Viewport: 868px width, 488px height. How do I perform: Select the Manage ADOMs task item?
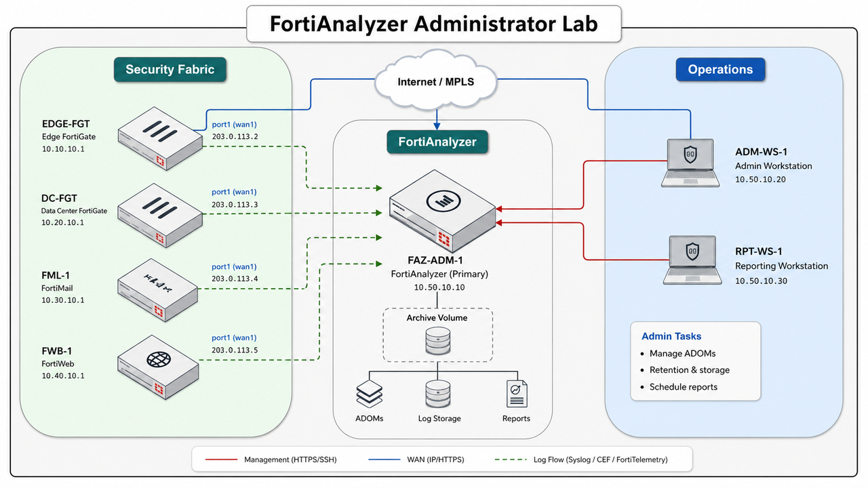pos(682,353)
